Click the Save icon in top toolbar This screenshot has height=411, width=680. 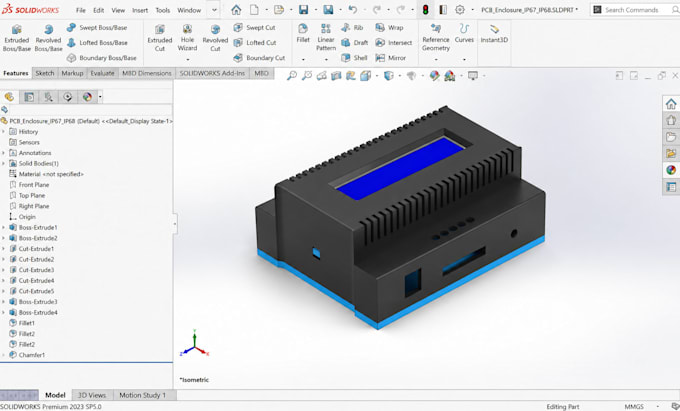[x=304, y=10]
